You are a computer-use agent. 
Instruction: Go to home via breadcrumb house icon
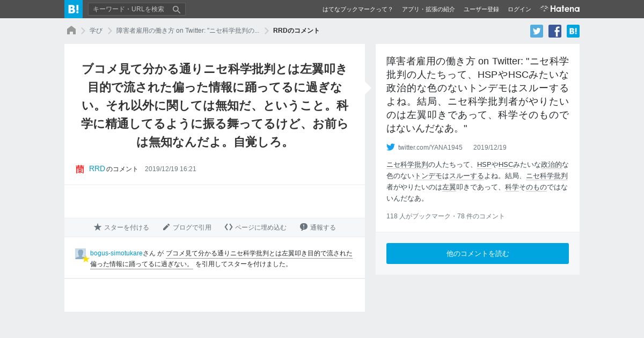coord(71,31)
